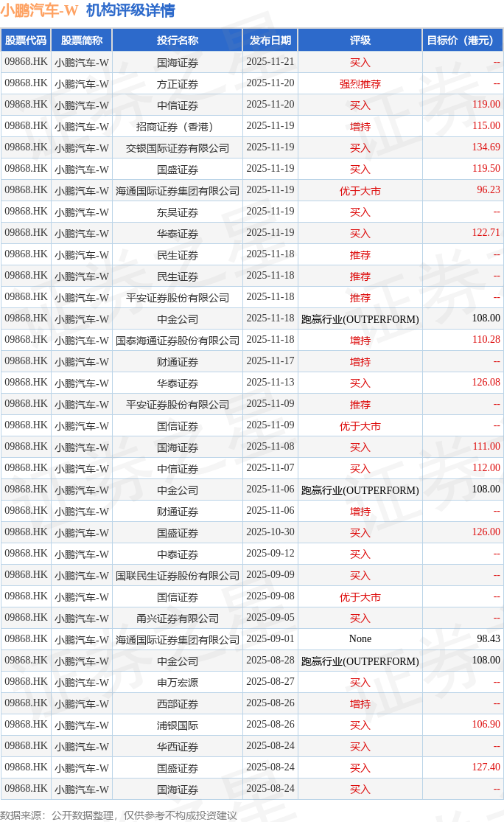Select the 东吴证券 cell
This screenshot has height=822, width=504.
pos(178,212)
